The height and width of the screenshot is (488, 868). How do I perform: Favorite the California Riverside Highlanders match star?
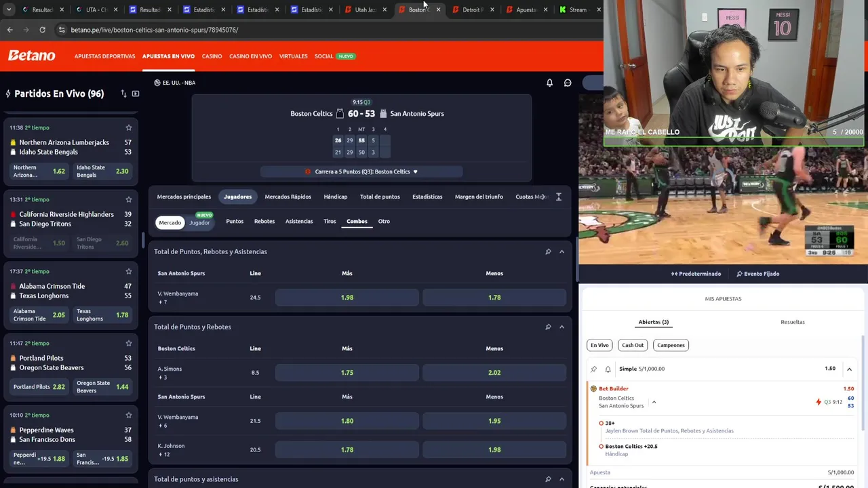(129, 199)
